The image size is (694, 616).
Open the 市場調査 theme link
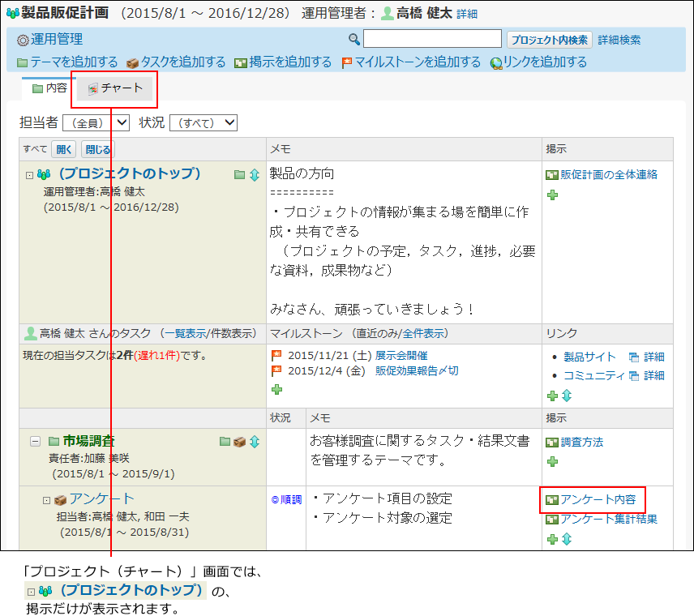[88, 441]
